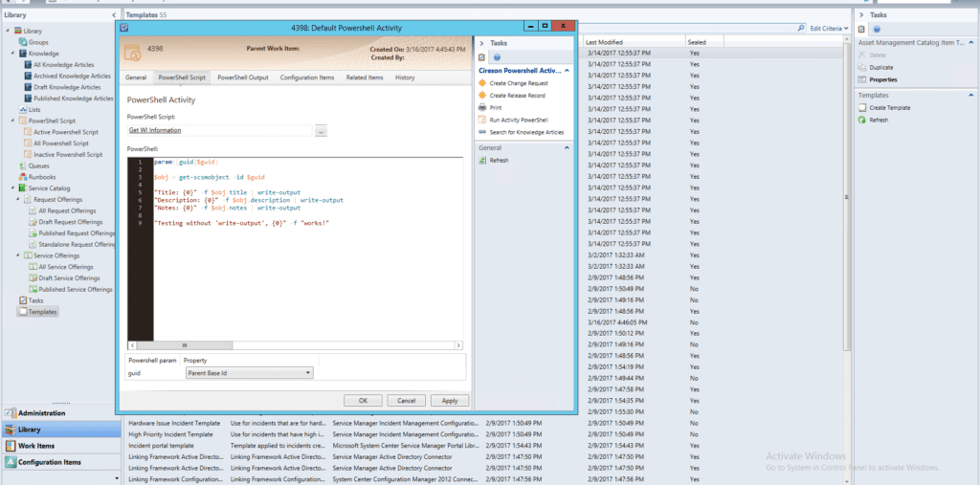Click Search for Knowledge Articles icon
Image resolution: width=980 pixels, height=485 pixels.
pos(482,132)
